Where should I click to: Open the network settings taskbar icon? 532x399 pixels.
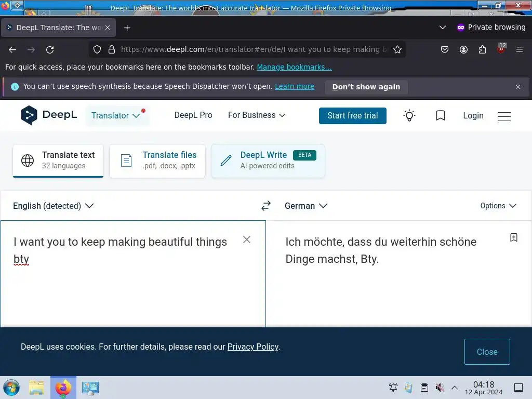click(x=90, y=388)
